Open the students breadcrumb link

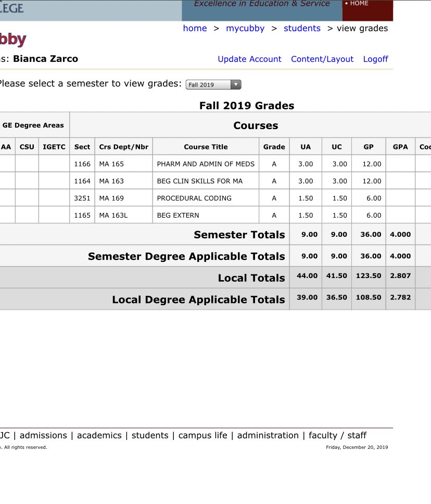click(x=302, y=28)
